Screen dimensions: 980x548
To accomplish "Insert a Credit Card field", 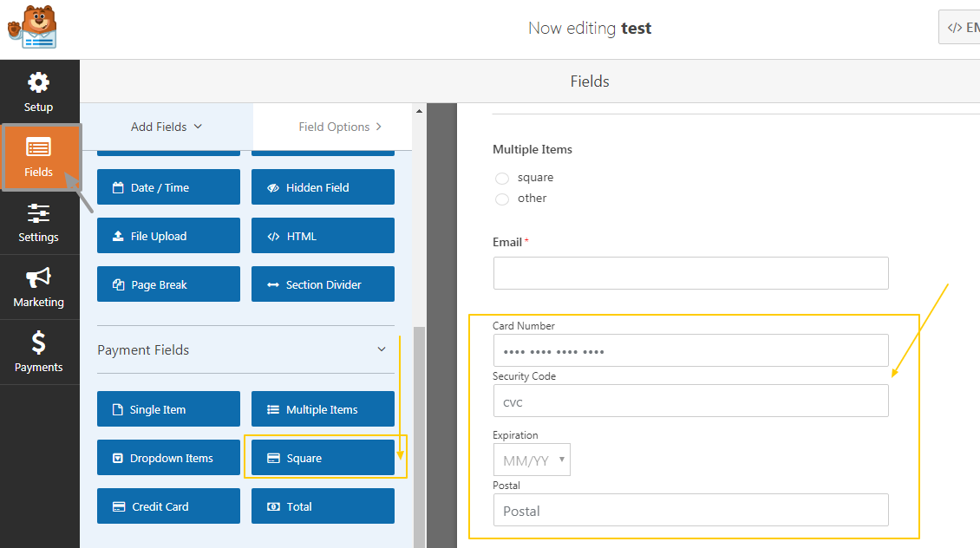I will click(x=168, y=506).
